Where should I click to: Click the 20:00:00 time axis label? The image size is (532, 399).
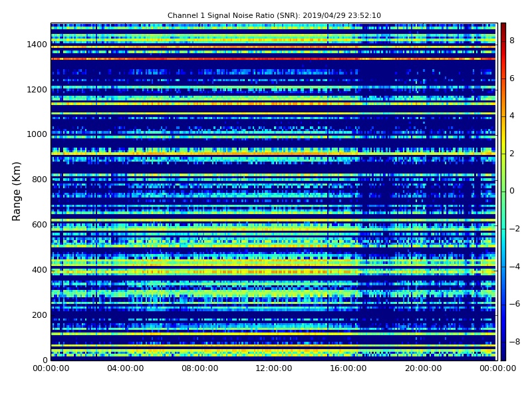[423, 368]
